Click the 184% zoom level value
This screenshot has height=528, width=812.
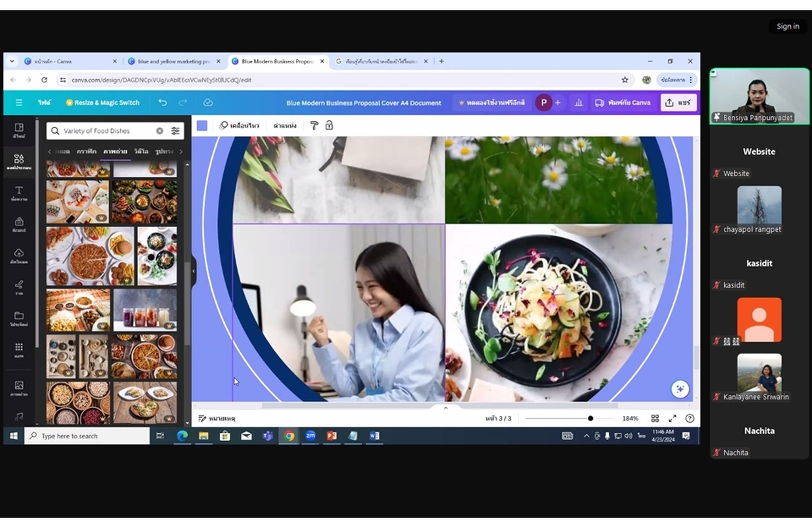click(630, 418)
